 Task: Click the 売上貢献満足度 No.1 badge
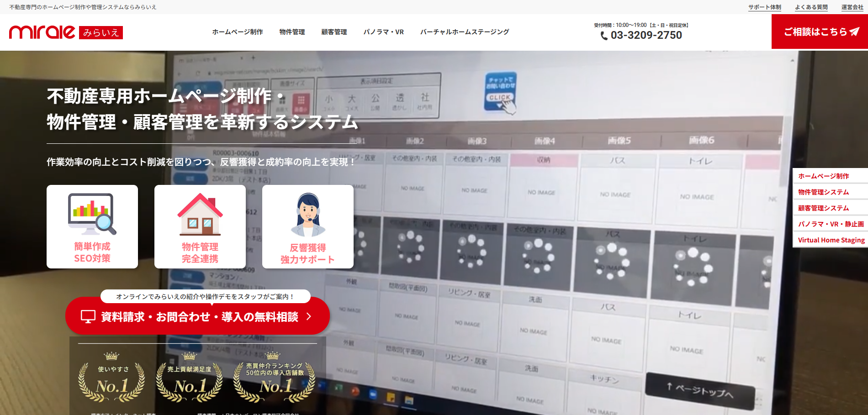[x=189, y=378]
